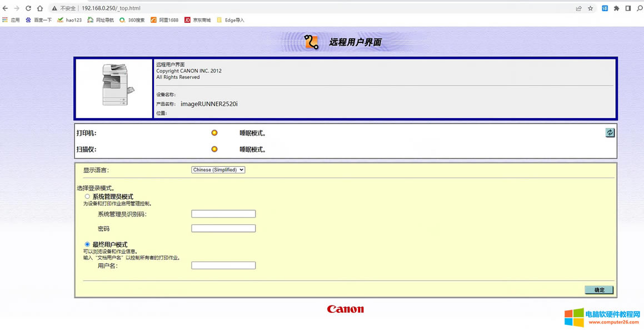The height and width of the screenshot is (330, 644).
Task: Open the 百度一下 bookmark
Action: click(38, 20)
